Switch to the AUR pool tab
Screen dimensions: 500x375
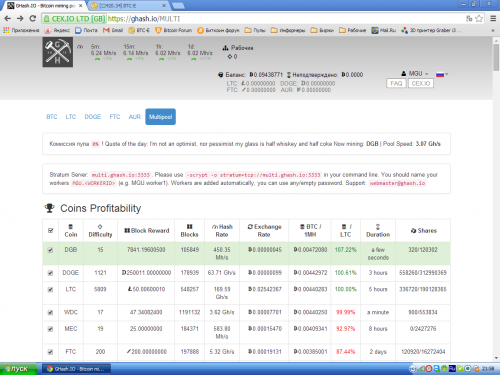[135, 117]
